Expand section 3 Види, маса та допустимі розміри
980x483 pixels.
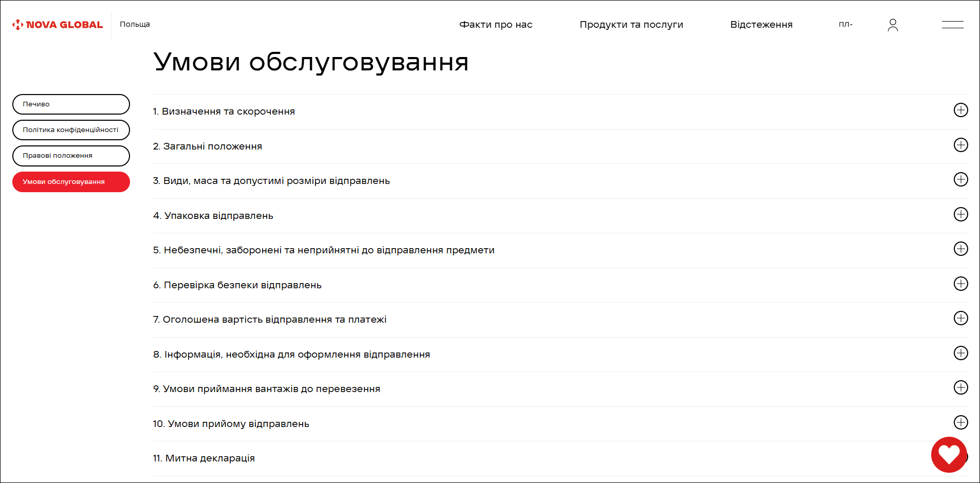pos(960,179)
